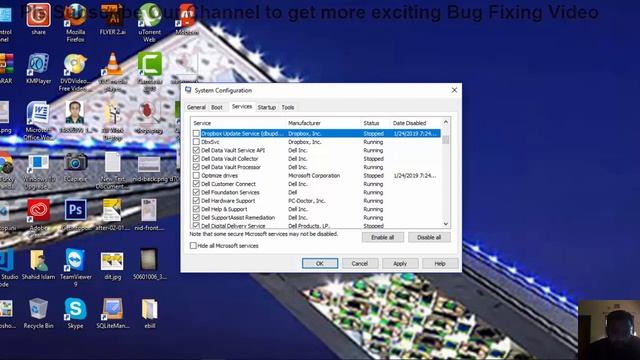
Task: Launch TeamViewer 9 from the desktop
Action: pos(76,268)
